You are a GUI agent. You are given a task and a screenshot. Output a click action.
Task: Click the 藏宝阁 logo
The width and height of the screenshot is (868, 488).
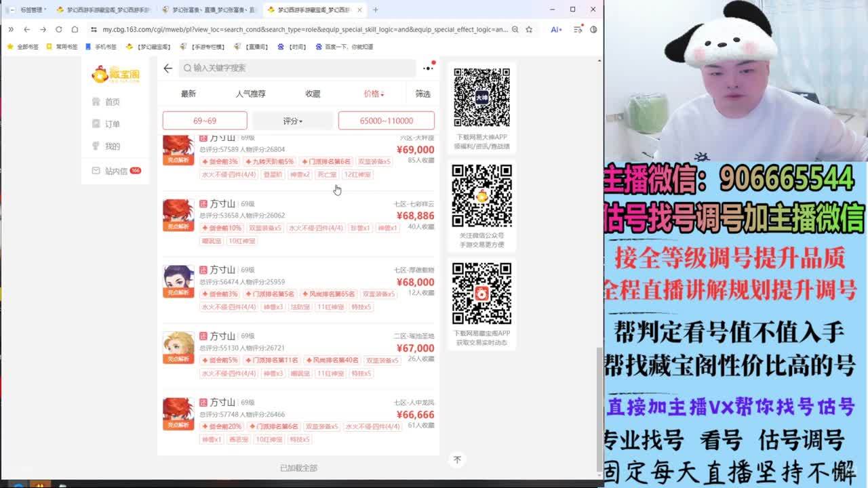click(x=115, y=74)
